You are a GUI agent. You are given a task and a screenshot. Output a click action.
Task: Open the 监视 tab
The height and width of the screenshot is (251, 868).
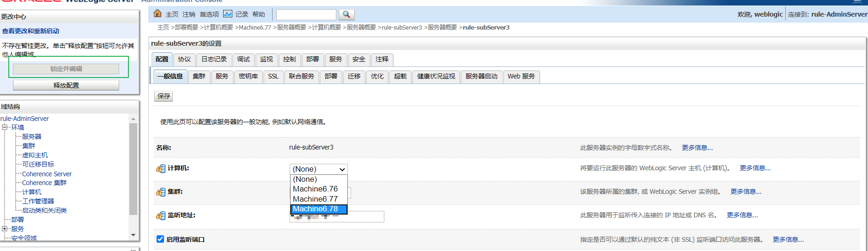click(x=267, y=59)
